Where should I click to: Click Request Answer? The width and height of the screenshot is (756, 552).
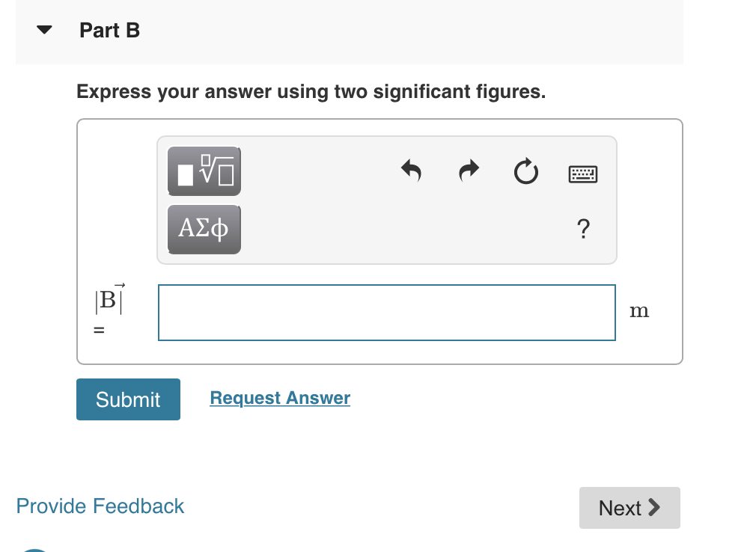tap(280, 398)
